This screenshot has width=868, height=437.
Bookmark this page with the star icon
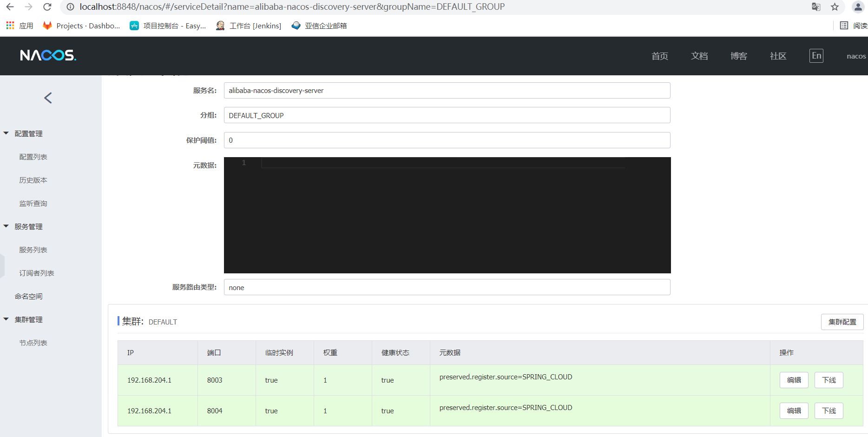coord(835,7)
